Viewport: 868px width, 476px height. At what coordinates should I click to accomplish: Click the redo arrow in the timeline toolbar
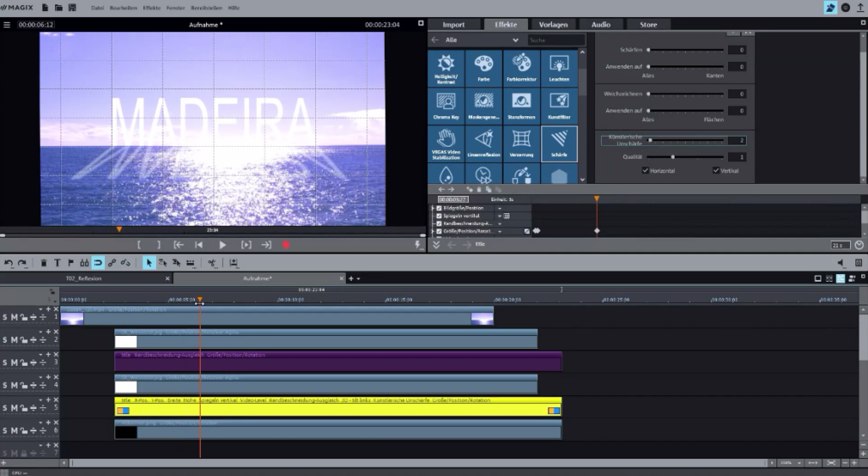coord(22,263)
